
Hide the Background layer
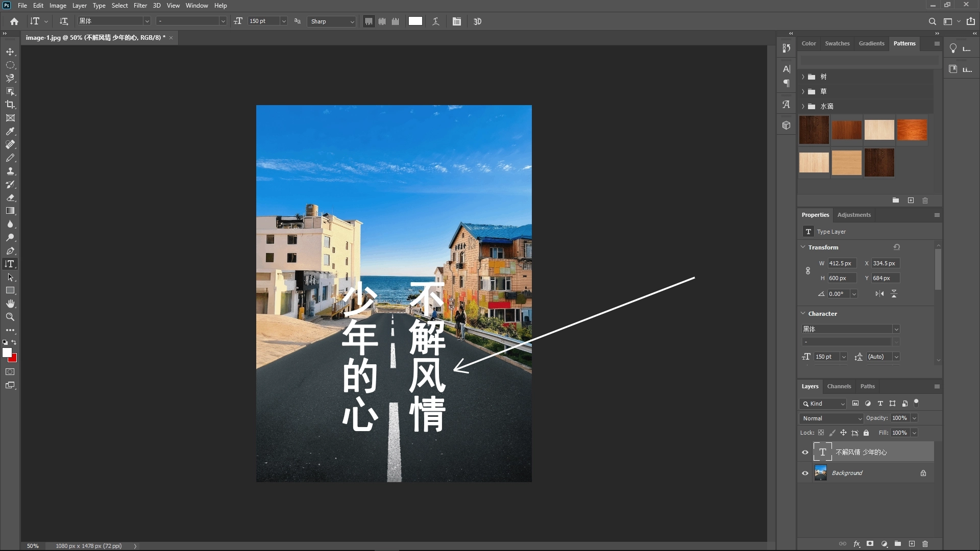[805, 472]
